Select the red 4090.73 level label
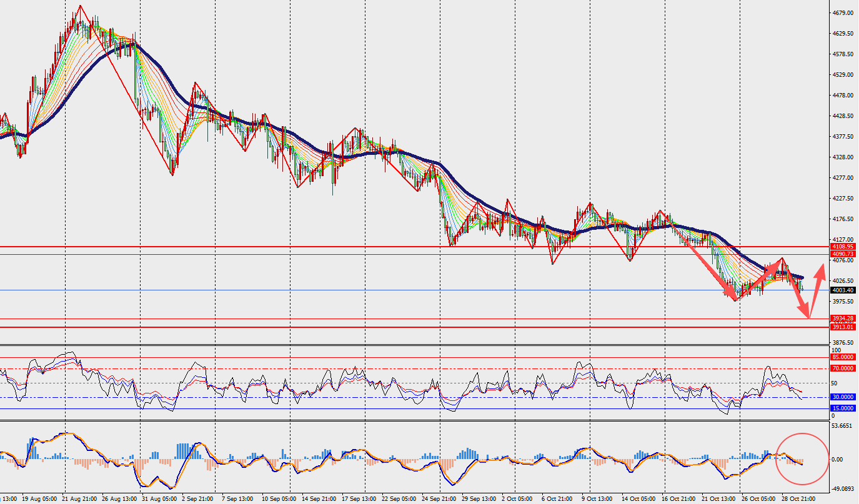 pyautogui.click(x=843, y=254)
